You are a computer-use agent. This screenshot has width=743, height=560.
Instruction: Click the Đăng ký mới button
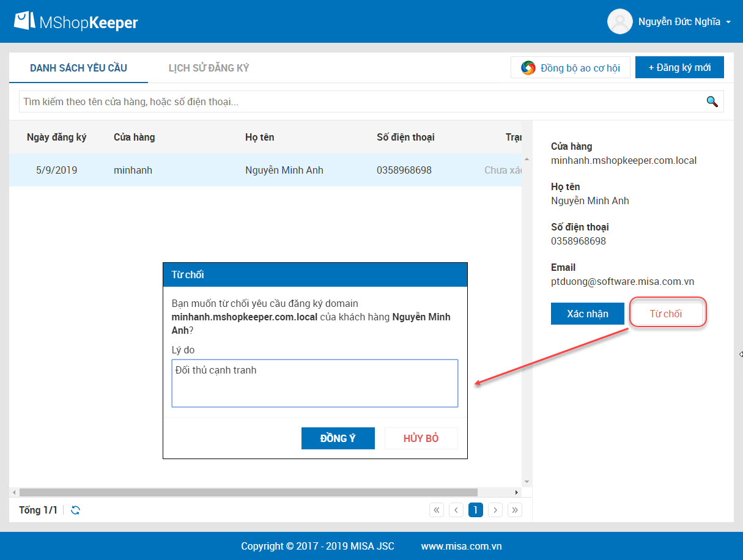coord(679,67)
